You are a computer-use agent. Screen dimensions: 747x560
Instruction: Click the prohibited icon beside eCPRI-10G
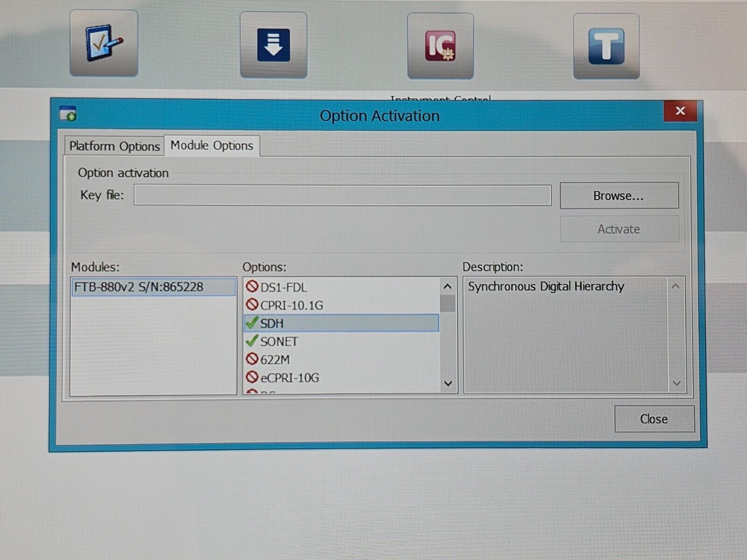coord(252,377)
